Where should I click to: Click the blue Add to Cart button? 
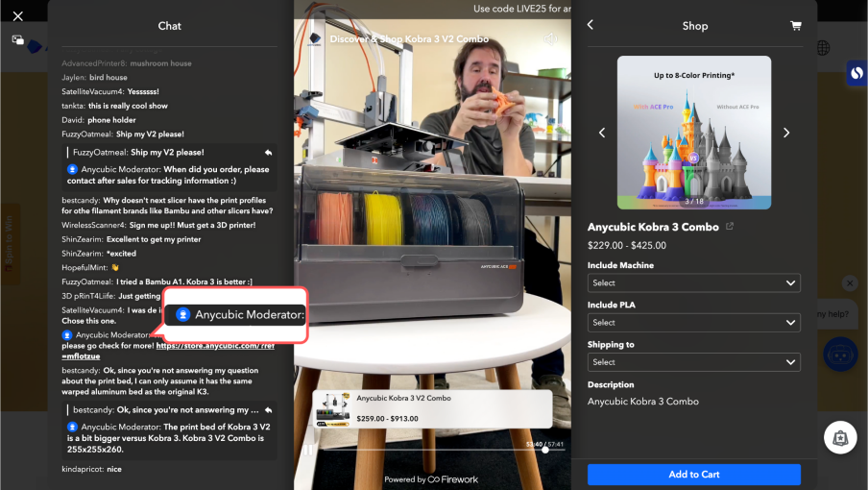[x=693, y=475]
